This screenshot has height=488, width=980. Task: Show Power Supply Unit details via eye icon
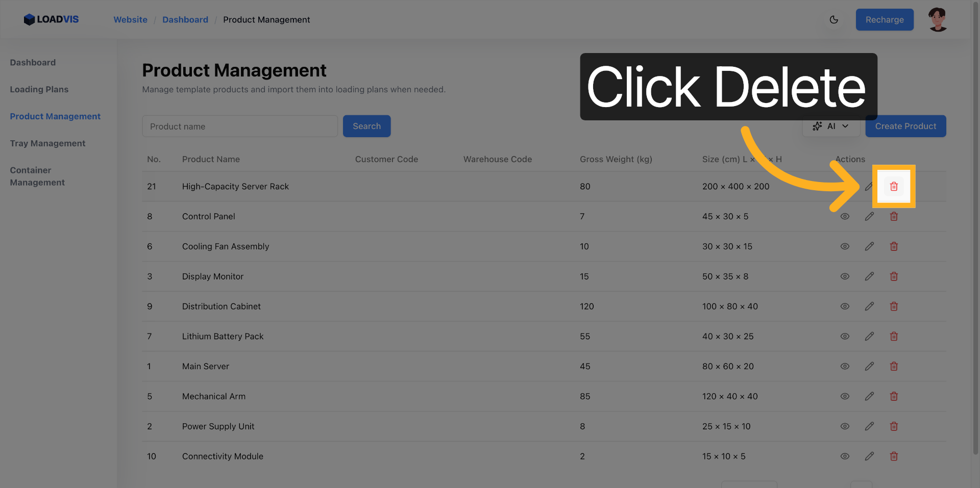[x=845, y=426]
